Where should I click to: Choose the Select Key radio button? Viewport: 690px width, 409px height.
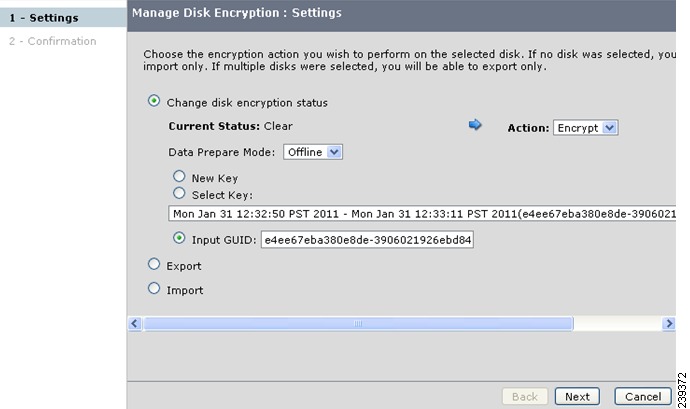(x=179, y=193)
